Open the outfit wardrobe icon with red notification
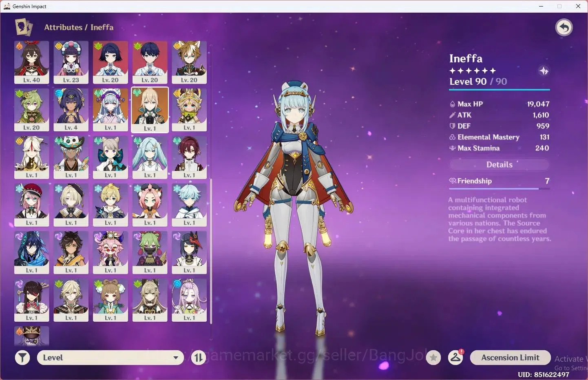 455,358
